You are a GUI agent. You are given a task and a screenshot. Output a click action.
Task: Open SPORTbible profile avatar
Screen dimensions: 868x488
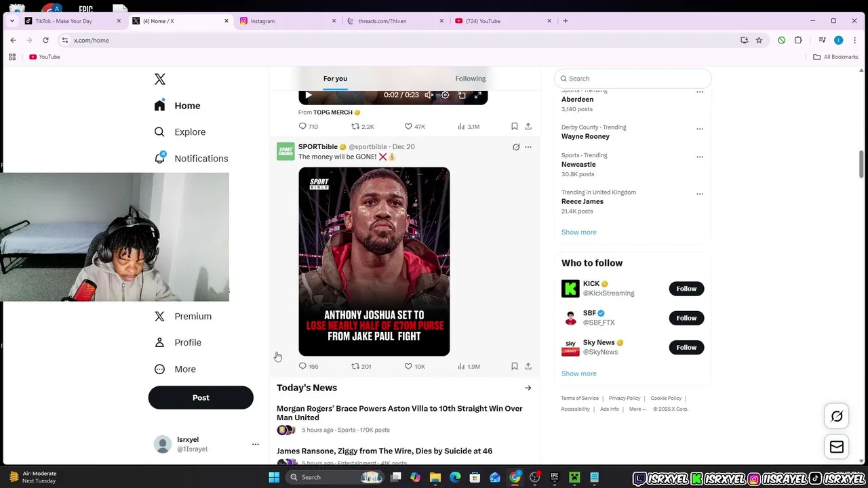(285, 151)
